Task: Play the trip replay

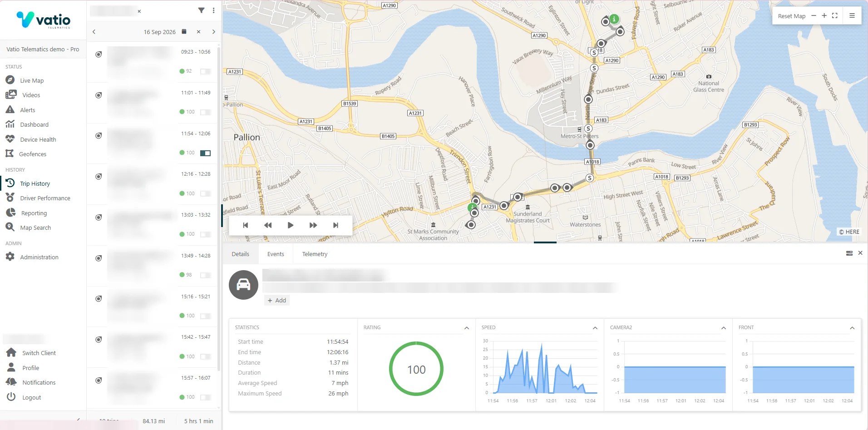Action: coord(291,225)
